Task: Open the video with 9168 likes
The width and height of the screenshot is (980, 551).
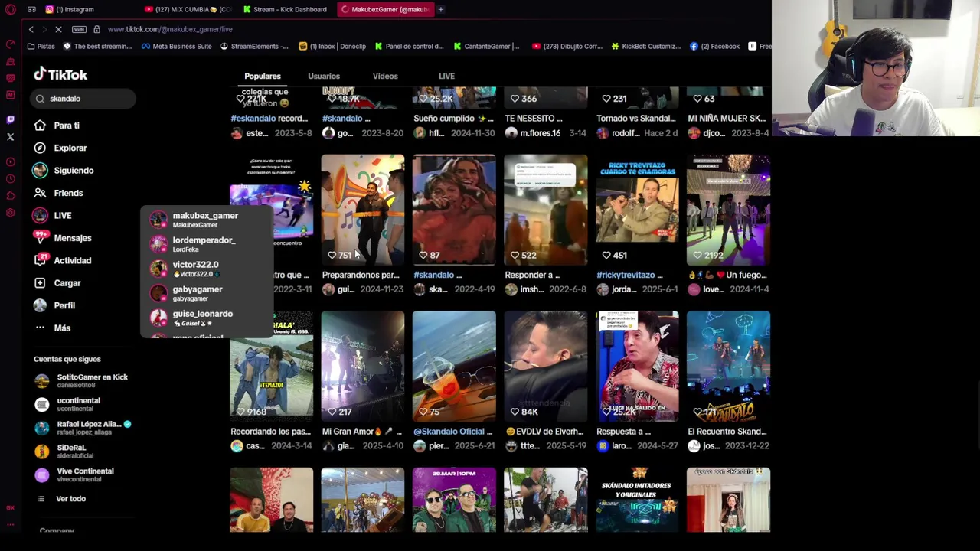Action: pos(271,367)
